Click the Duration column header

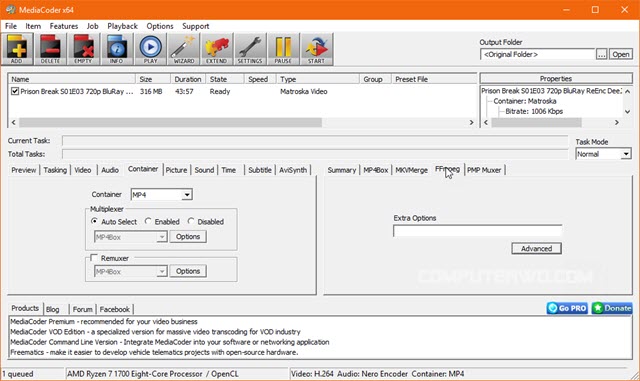pos(188,79)
